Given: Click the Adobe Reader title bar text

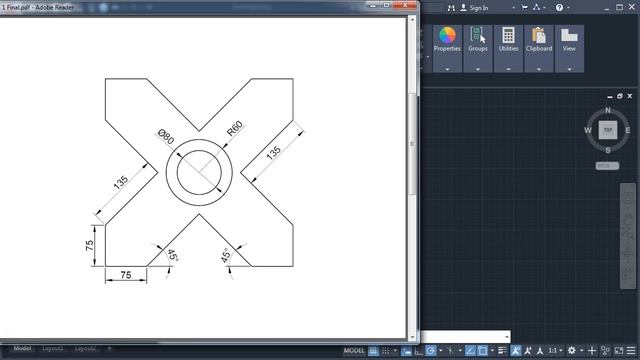Looking at the screenshot, I should [x=38, y=7].
